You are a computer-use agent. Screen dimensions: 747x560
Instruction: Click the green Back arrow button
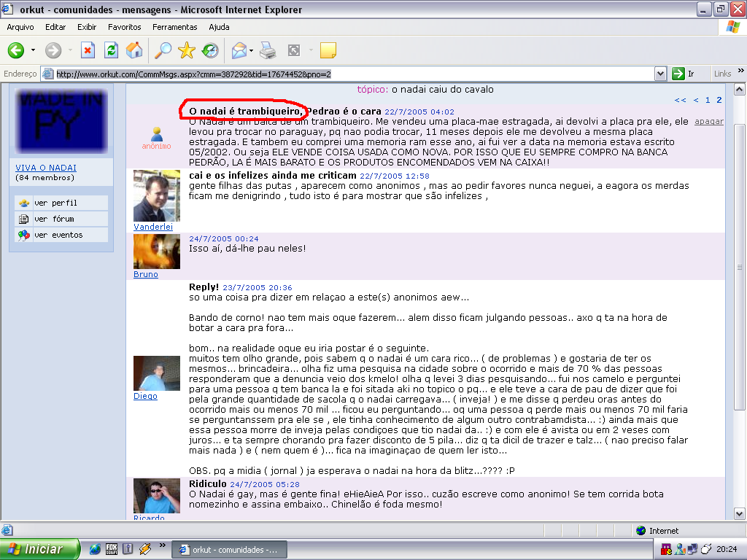click(x=16, y=50)
